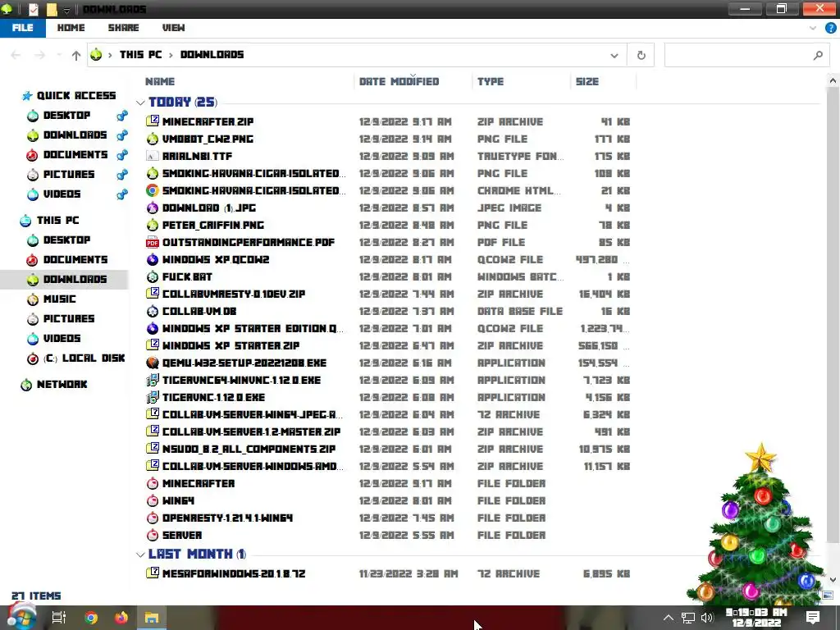
Task: Select nsudo_8.2_all_components.zip file name
Action: click(x=249, y=449)
